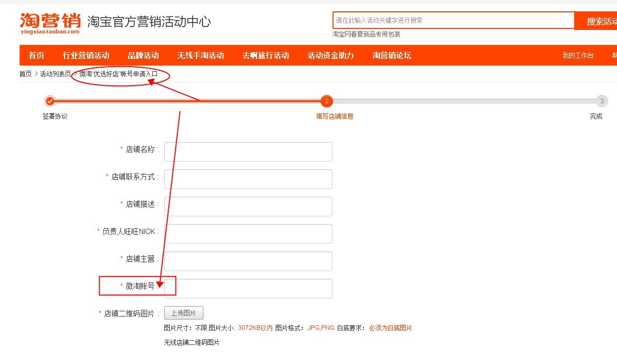The image size is (617, 364).
Task: Click the 签署协议 step label
Action: pos(55,117)
